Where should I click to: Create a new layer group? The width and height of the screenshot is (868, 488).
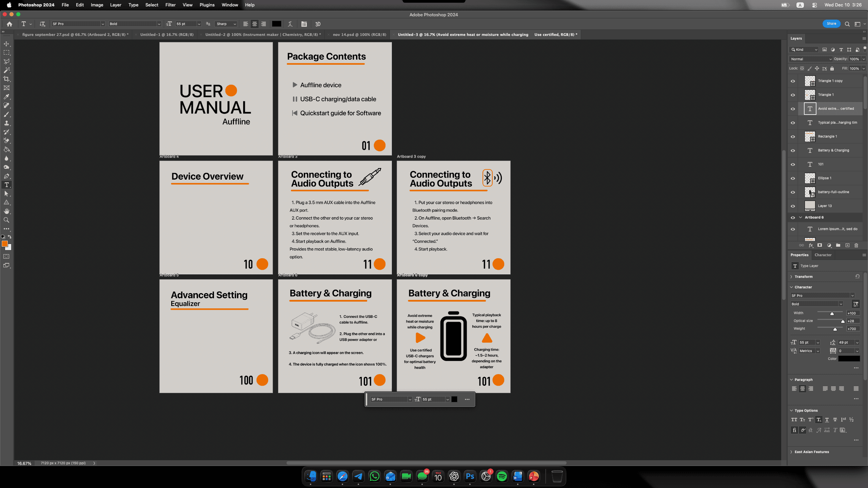(x=838, y=245)
